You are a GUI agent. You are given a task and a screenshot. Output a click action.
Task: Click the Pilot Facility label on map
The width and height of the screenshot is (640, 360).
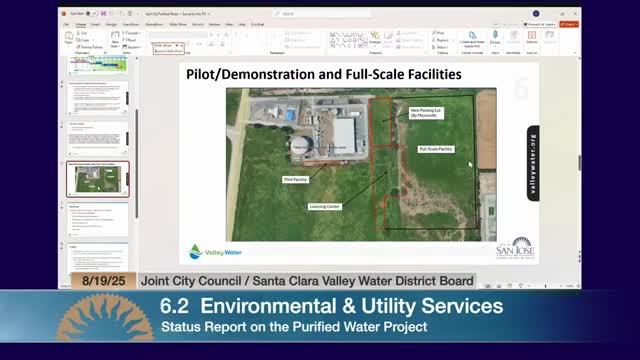(x=296, y=179)
